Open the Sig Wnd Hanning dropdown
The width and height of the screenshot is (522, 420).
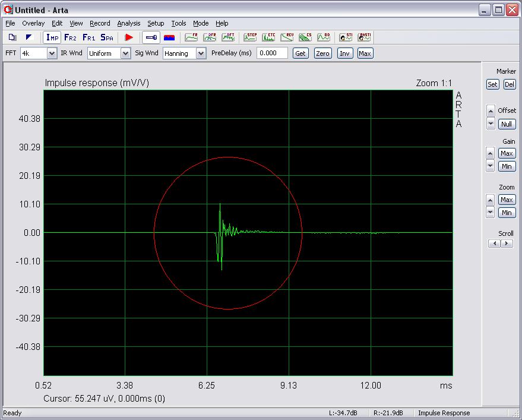[x=201, y=53]
